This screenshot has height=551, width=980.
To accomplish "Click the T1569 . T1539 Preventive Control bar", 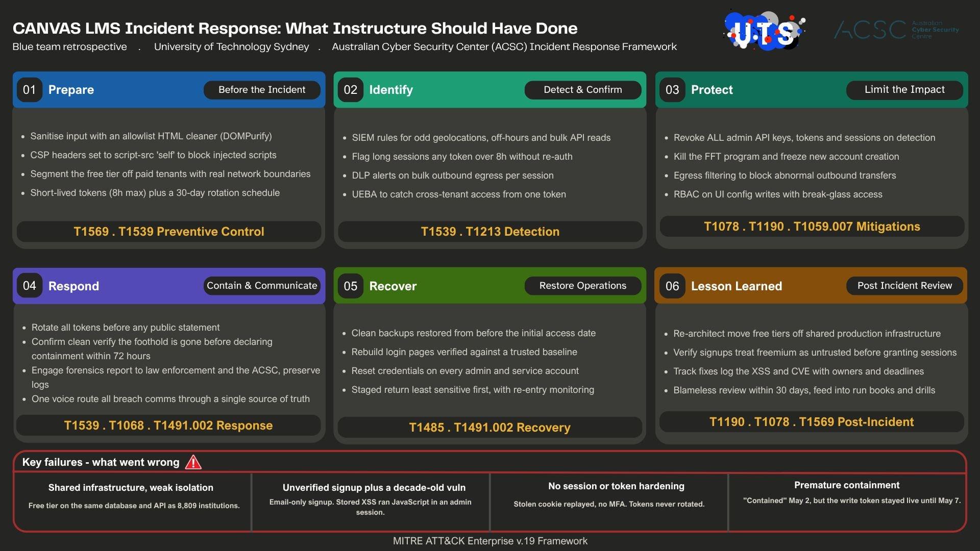I will 169,232.
